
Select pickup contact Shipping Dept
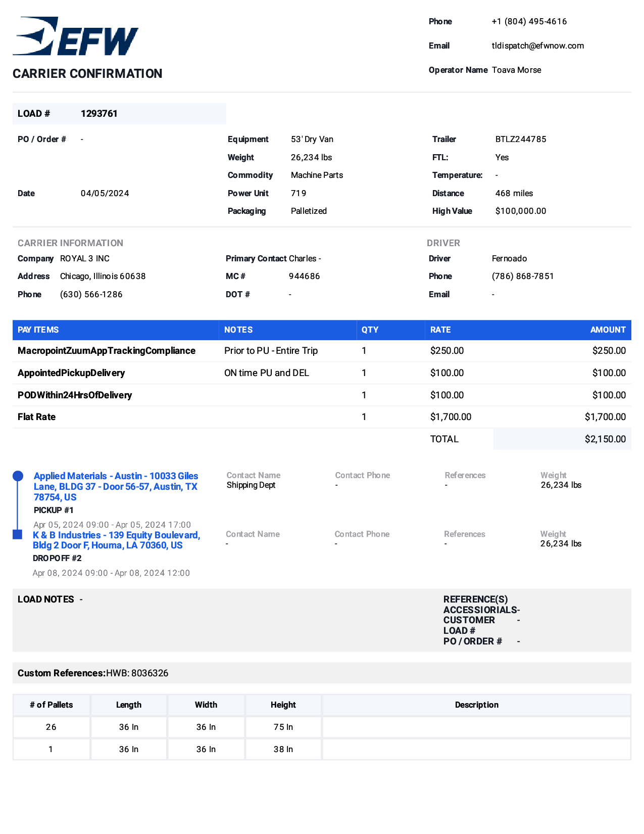[251, 485]
